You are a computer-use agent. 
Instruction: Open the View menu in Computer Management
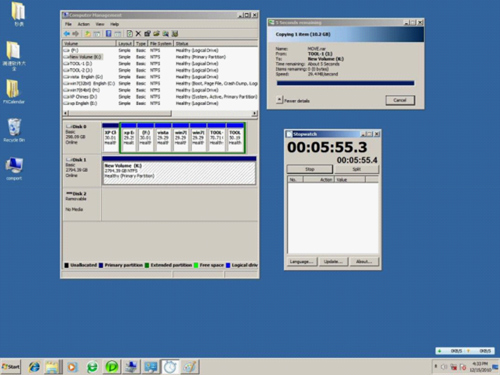pos(100,24)
